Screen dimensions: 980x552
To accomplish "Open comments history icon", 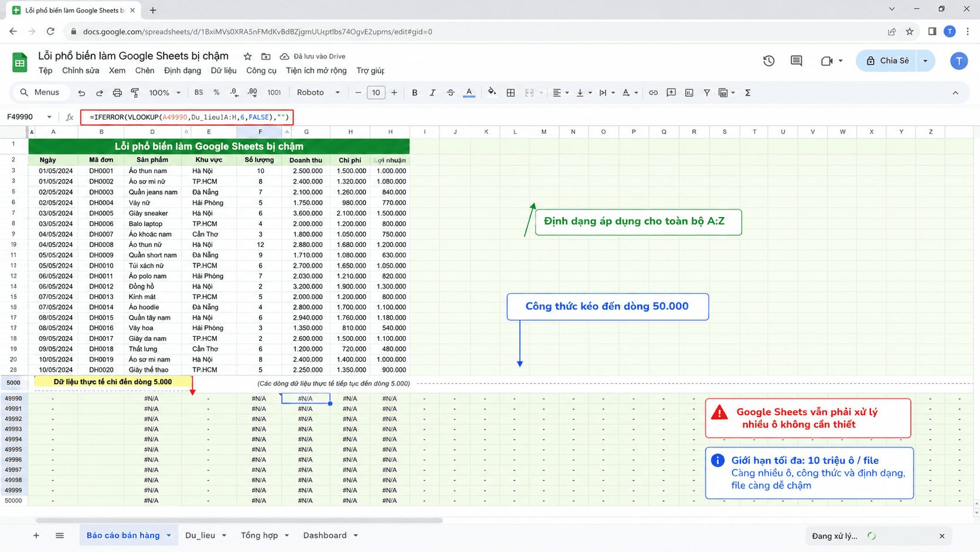I will pos(796,60).
